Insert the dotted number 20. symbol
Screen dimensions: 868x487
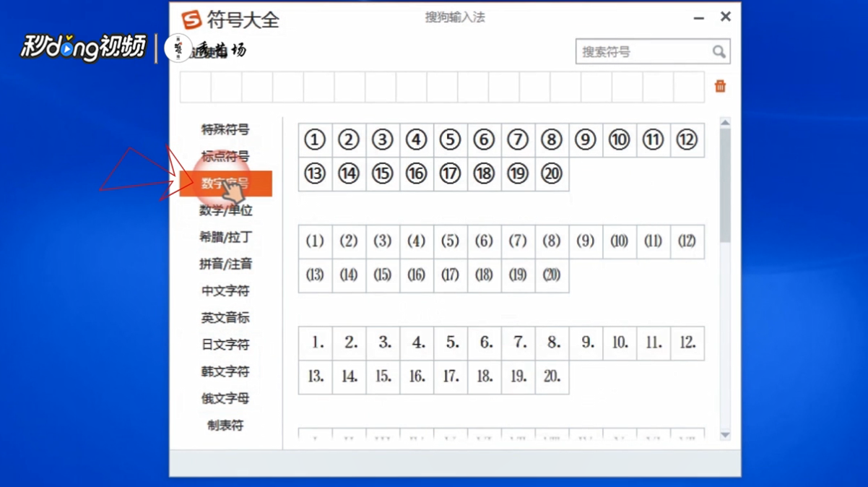pos(552,376)
